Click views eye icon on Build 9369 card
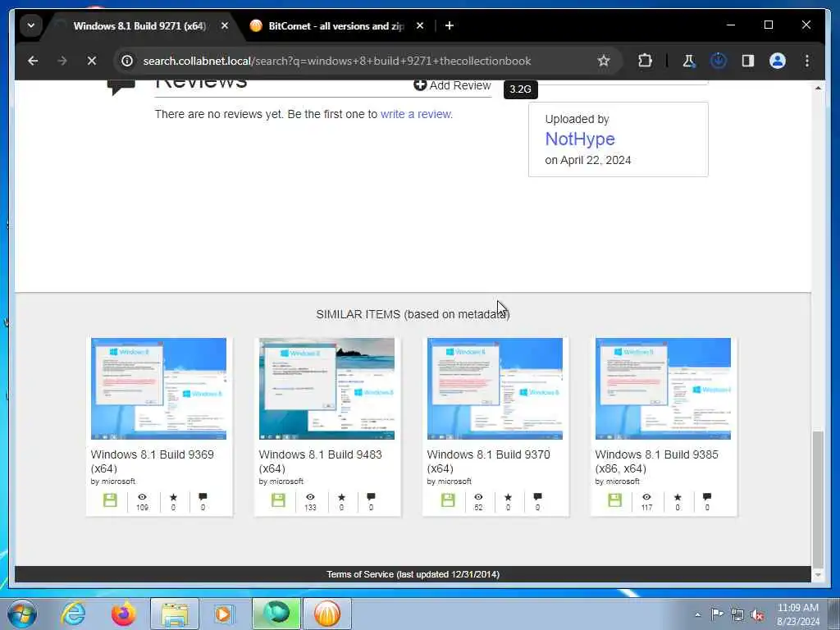This screenshot has height=630, width=840. click(142, 497)
